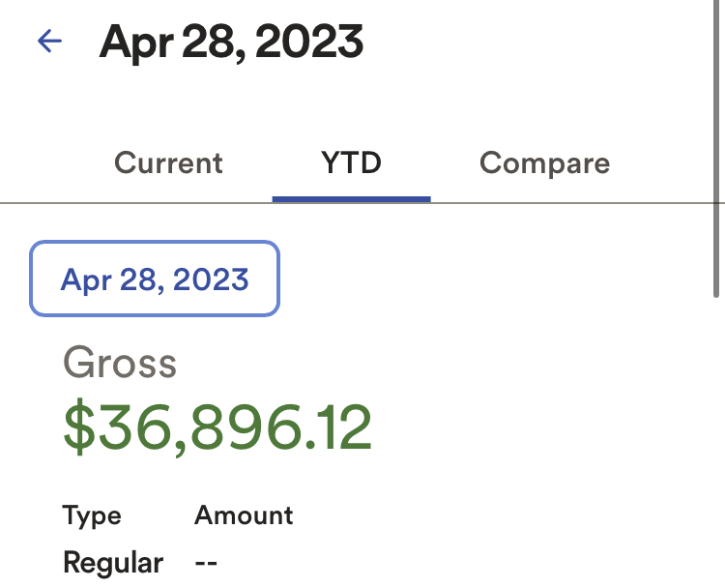Click the vertical scrollbar thumb
The height and width of the screenshot is (588, 725).
pyautogui.click(x=716, y=145)
